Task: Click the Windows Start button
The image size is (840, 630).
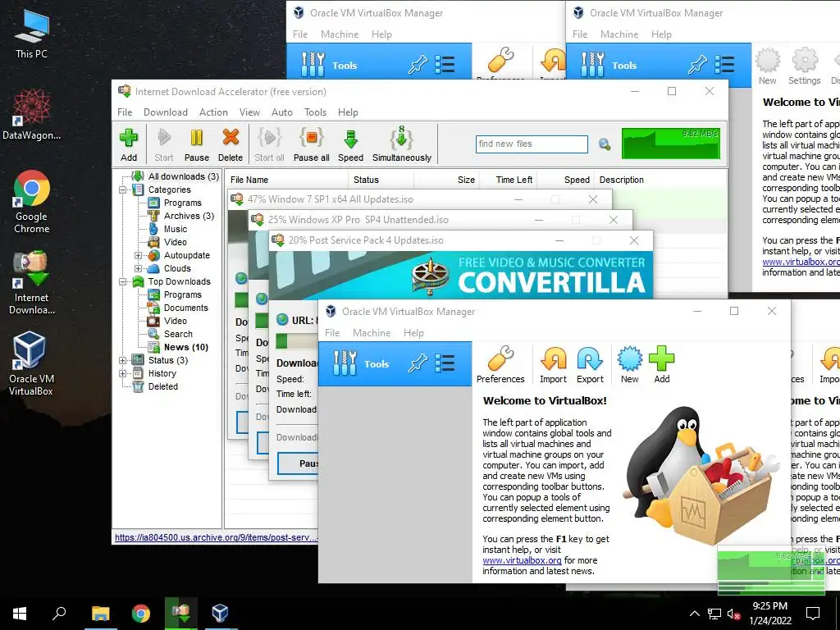Action: tap(20, 614)
